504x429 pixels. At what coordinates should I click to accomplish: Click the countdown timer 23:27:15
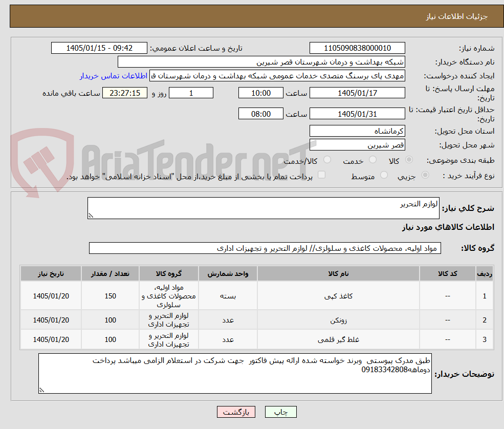click(x=125, y=93)
